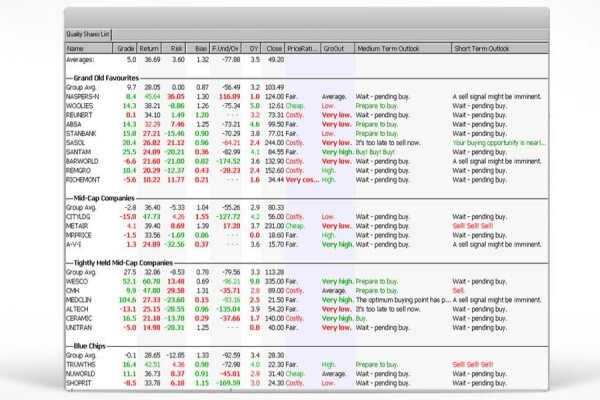Select the REMGRO share row
600x400 pixels.
tap(306, 170)
